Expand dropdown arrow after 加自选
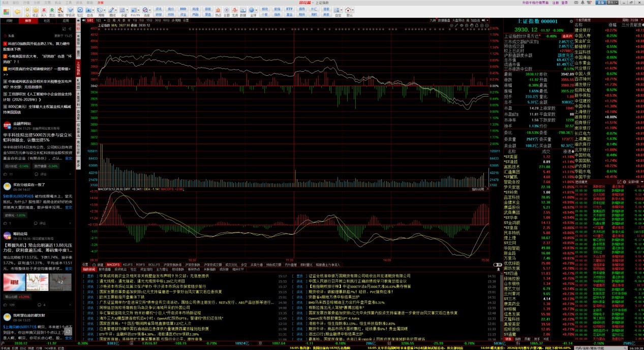This screenshot has width=644, height=350. 487,20
